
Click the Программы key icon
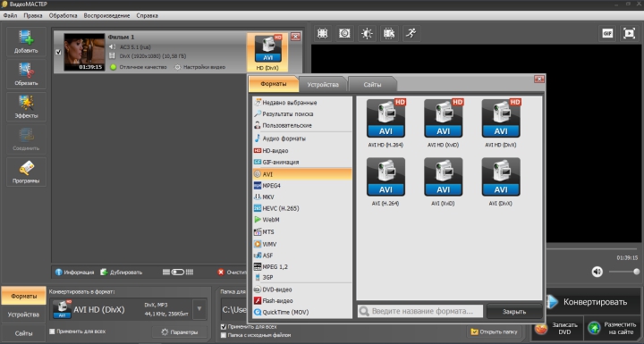click(x=26, y=172)
